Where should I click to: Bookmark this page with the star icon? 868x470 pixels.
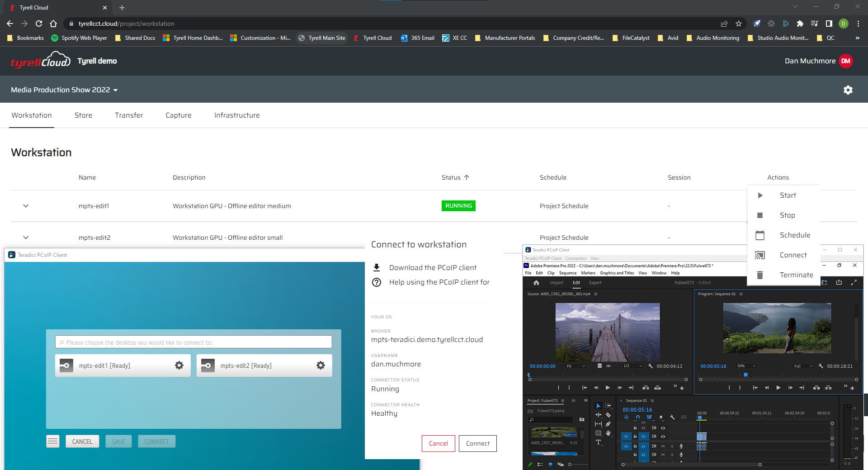[739, 24]
